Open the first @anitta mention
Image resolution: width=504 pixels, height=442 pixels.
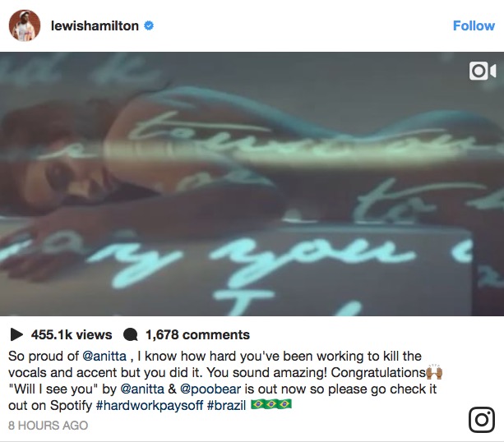tap(104, 357)
